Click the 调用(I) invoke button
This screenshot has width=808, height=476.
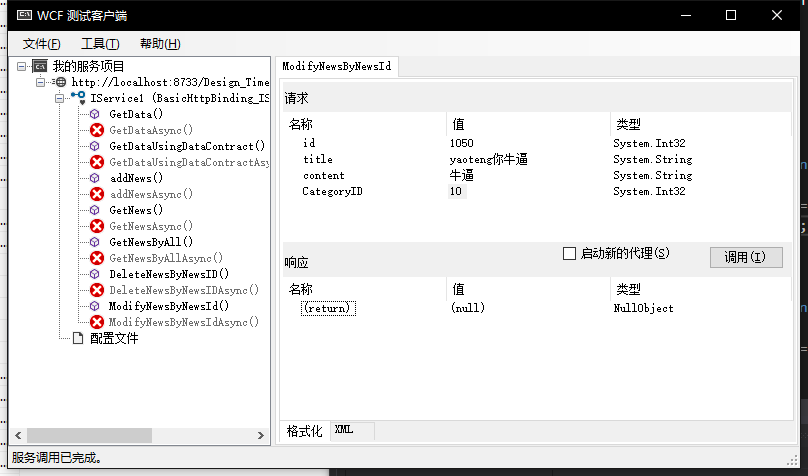pos(746,257)
